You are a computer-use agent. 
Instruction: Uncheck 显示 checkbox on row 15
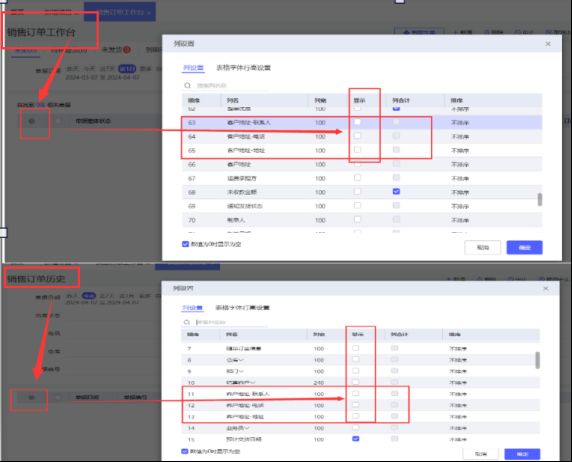click(356, 439)
